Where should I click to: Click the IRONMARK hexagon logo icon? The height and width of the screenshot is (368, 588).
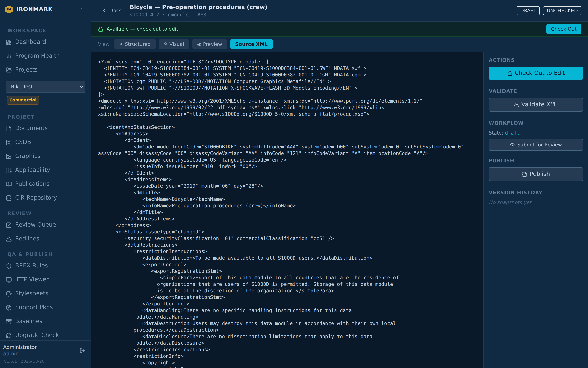coord(9,9)
